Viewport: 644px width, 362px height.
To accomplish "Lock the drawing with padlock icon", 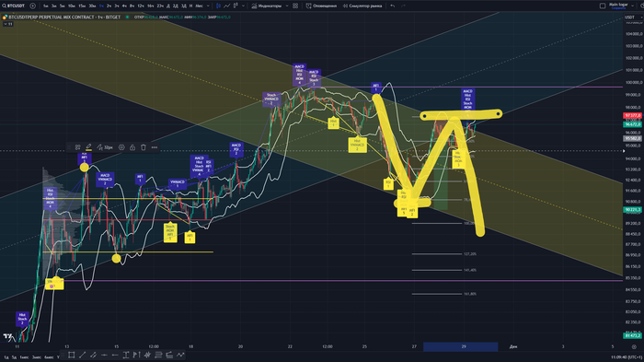I will 132,147.
